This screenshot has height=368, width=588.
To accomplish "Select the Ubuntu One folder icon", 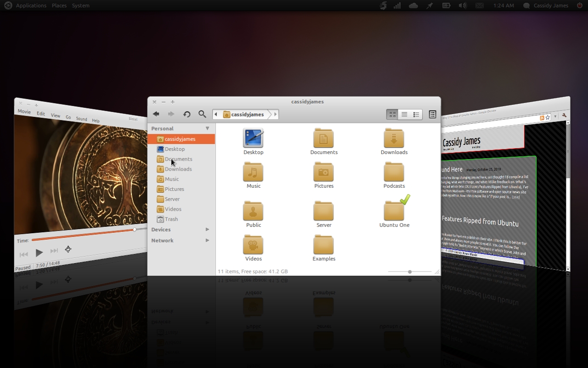I will (394, 211).
